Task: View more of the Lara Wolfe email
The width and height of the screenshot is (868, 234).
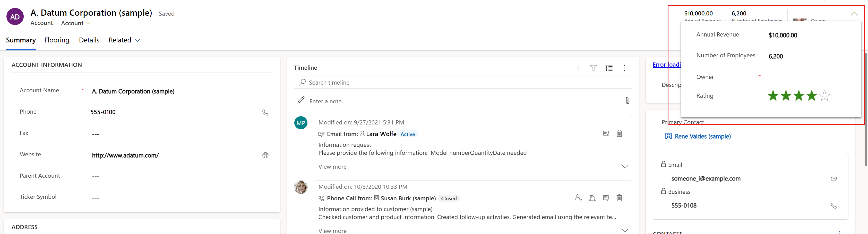Action: 332,166
